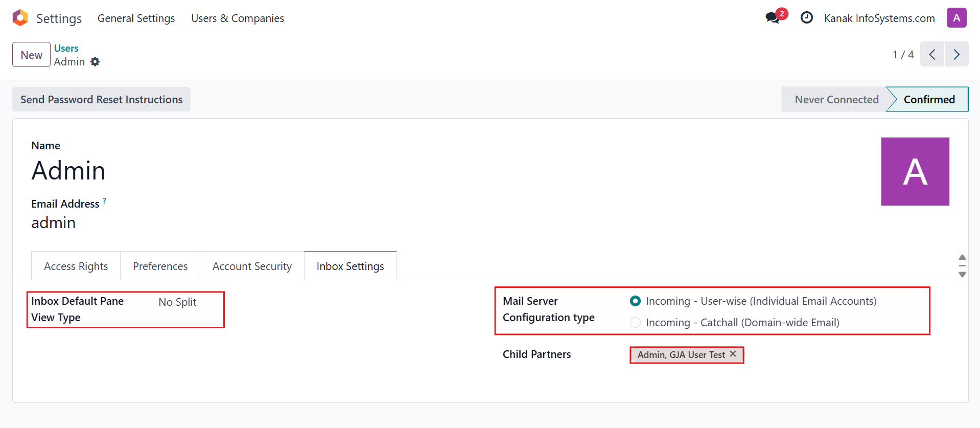Switch to the Inbox Settings tab
The width and height of the screenshot is (980, 428).
tap(351, 266)
